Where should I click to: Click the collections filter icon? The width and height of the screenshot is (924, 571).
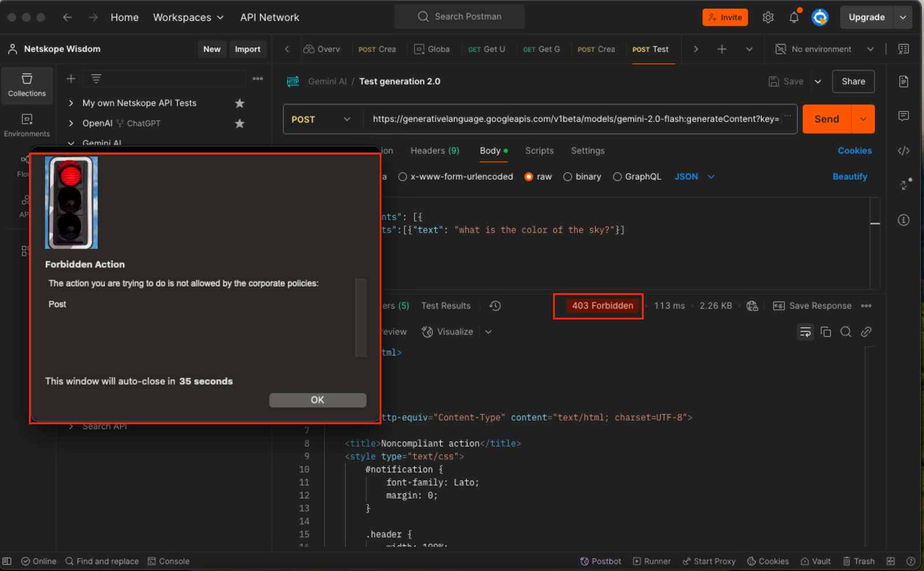coord(96,79)
